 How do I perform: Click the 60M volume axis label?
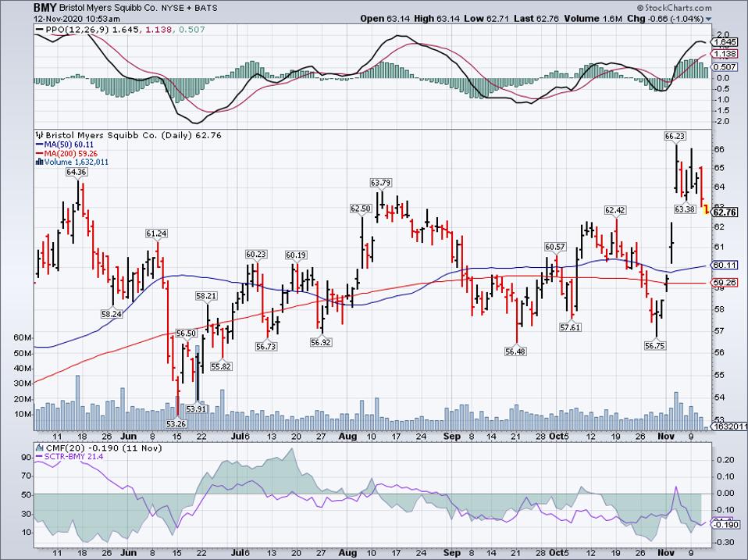click(23, 337)
